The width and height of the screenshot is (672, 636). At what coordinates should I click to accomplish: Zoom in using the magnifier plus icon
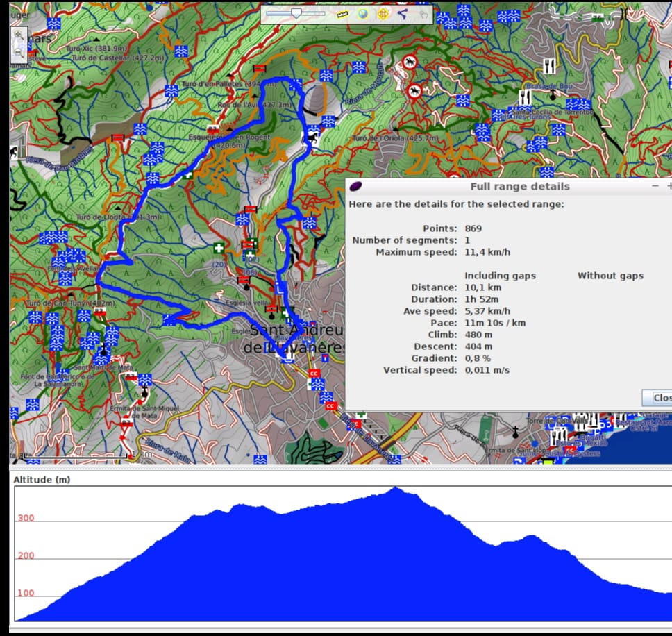tap(19, 35)
